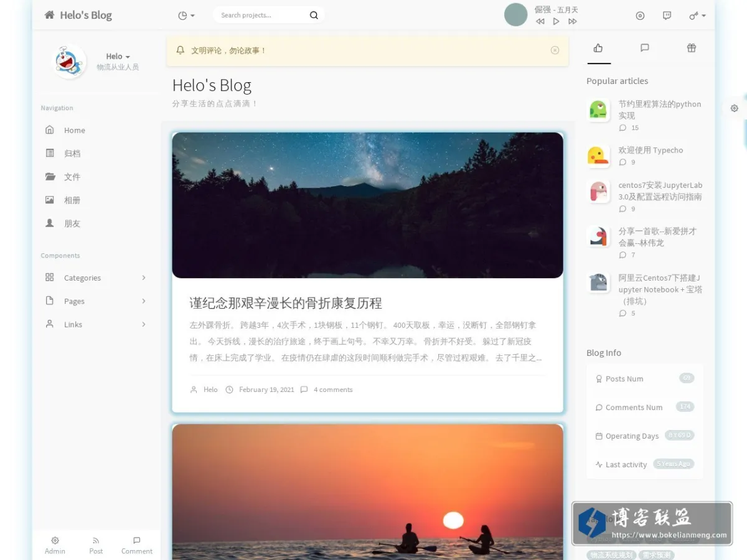The height and width of the screenshot is (560, 747).
Task: Click the 归档 archive list icon
Action: pyautogui.click(x=50, y=153)
